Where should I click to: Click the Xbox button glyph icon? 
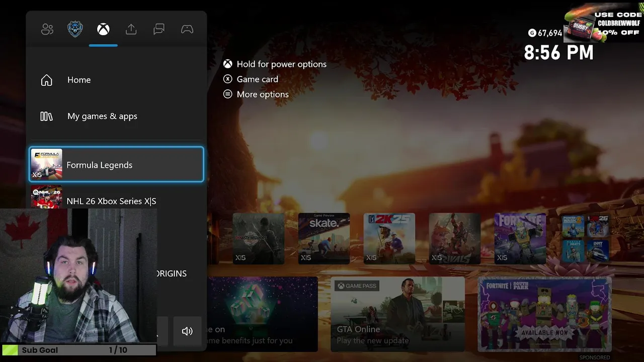228,64
